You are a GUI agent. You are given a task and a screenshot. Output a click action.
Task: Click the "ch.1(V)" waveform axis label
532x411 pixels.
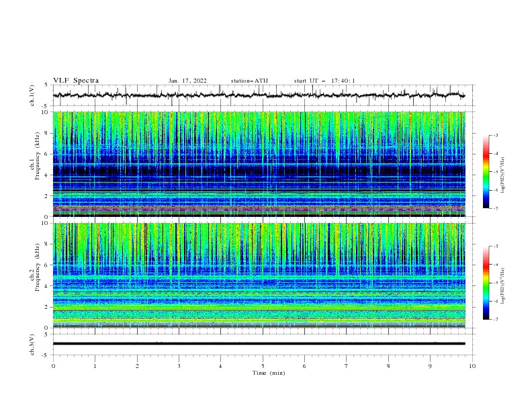(x=32, y=95)
